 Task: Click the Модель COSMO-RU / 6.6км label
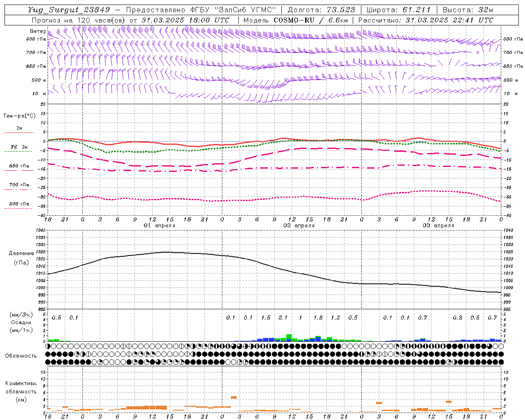pos(296,20)
